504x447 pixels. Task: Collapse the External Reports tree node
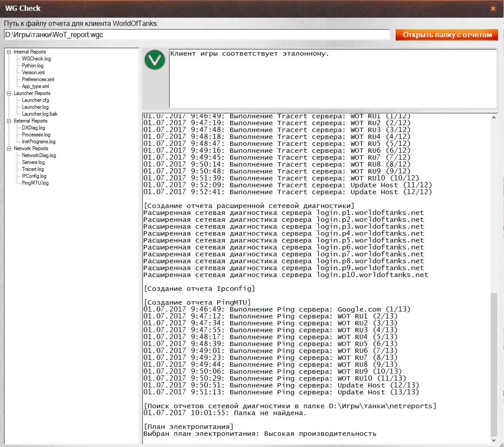coord(9,121)
